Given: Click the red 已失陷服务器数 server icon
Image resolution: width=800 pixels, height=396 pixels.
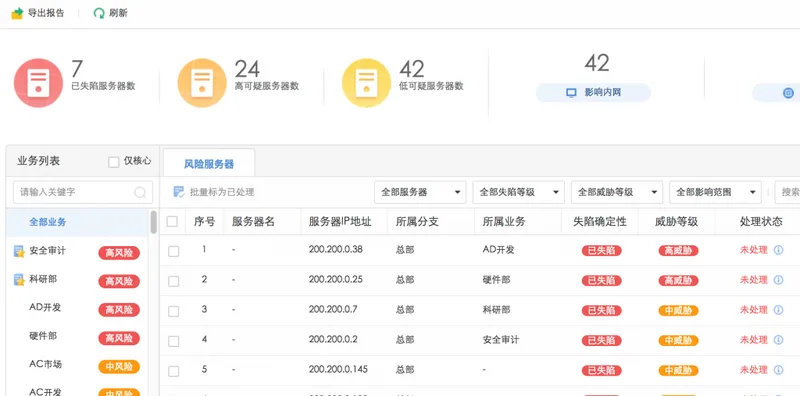Looking at the screenshot, I should [38, 83].
